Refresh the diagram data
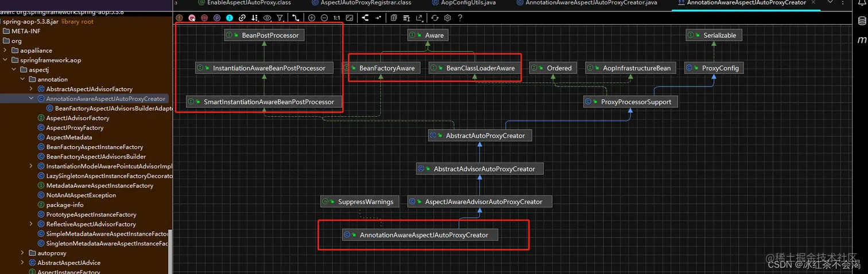The image size is (868, 274). pyautogui.click(x=435, y=18)
